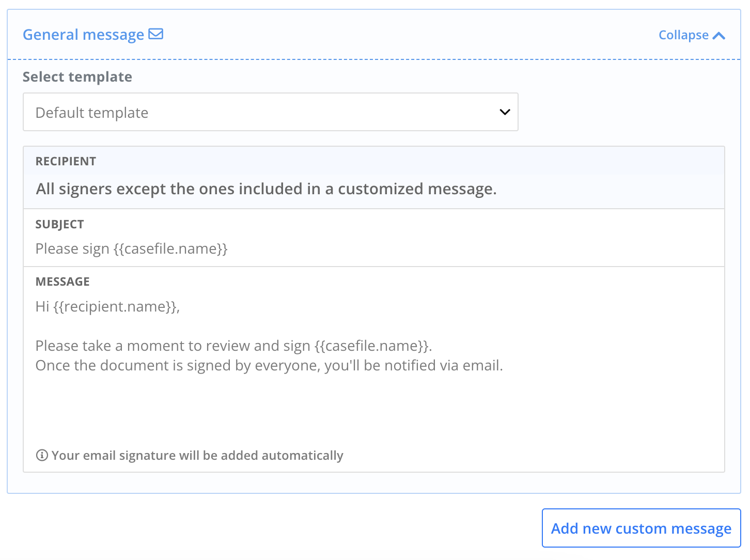Click the email signature will be added note
750x560 pixels.
coord(197,455)
